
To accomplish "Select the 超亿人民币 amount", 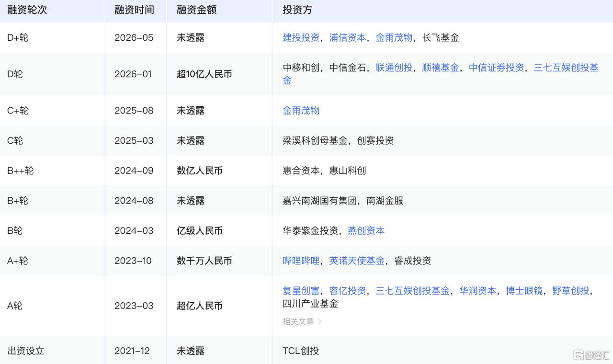I will click(x=200, y=306).
